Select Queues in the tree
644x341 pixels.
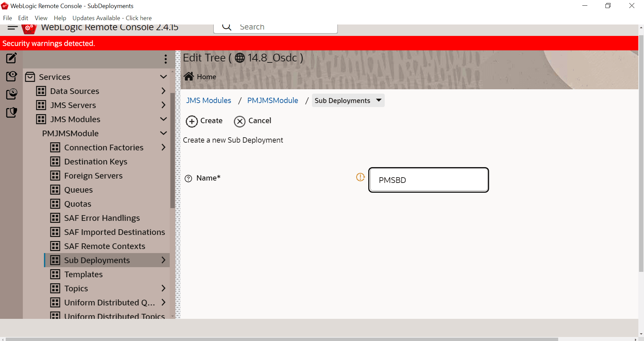(x=78, y=190)
